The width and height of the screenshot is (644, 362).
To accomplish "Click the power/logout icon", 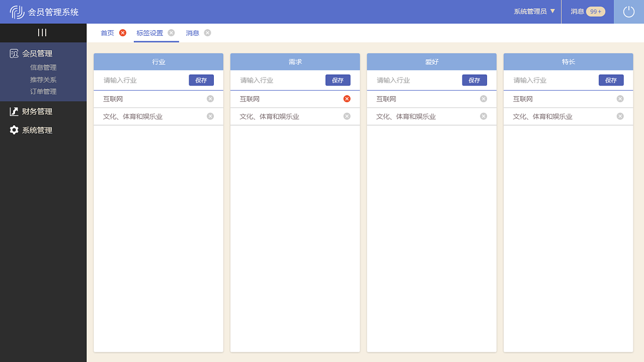I will pos(628,11).
